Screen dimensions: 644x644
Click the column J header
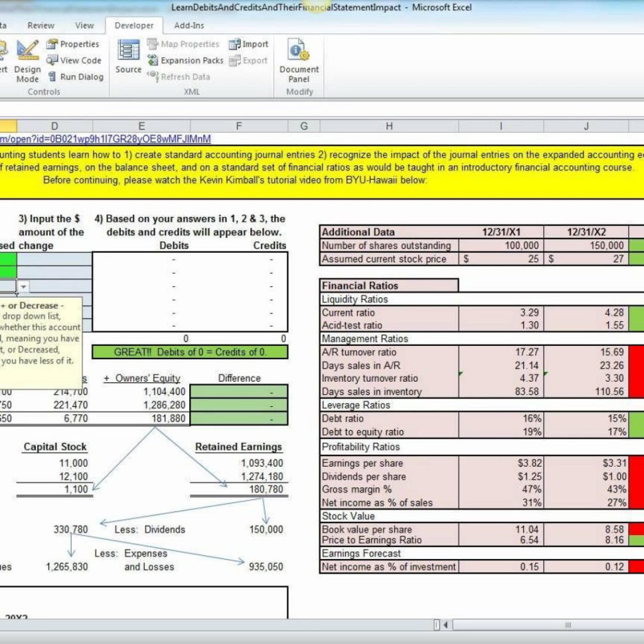[x=587, y=125]
